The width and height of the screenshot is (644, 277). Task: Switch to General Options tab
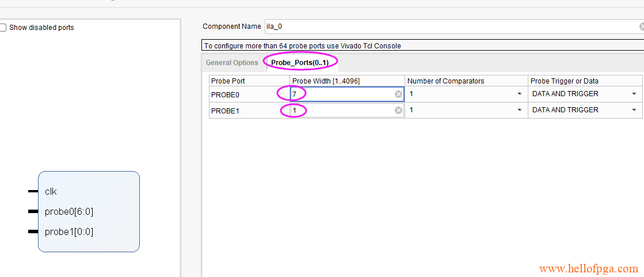click(x=232, y=62)
